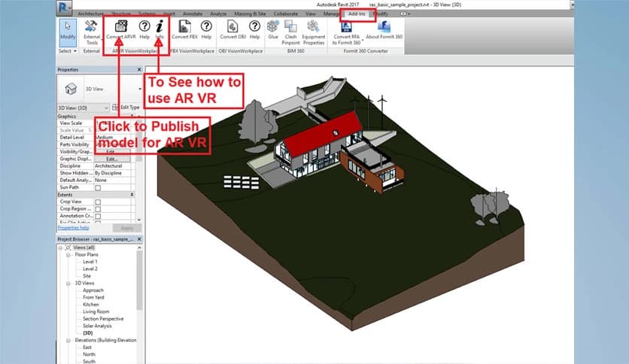The height and width of the screenshot is (364, 629).
Task: Switch to the View ribbon tab
Action: tap(311, 14)
